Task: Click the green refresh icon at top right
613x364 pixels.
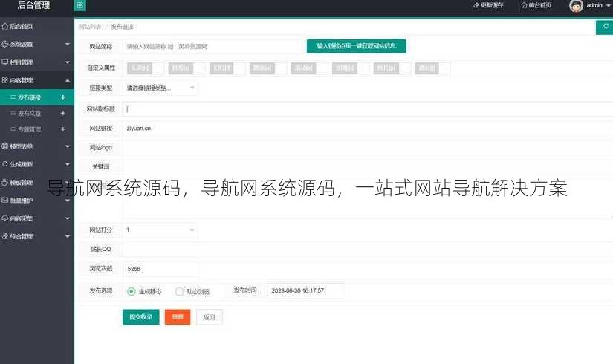Action: [605, 27]
